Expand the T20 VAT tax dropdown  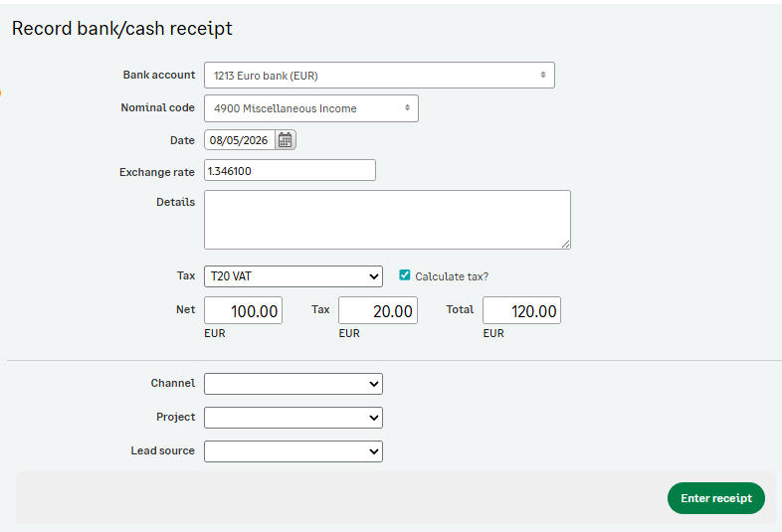pyautogui.click(x=293, y=276)
